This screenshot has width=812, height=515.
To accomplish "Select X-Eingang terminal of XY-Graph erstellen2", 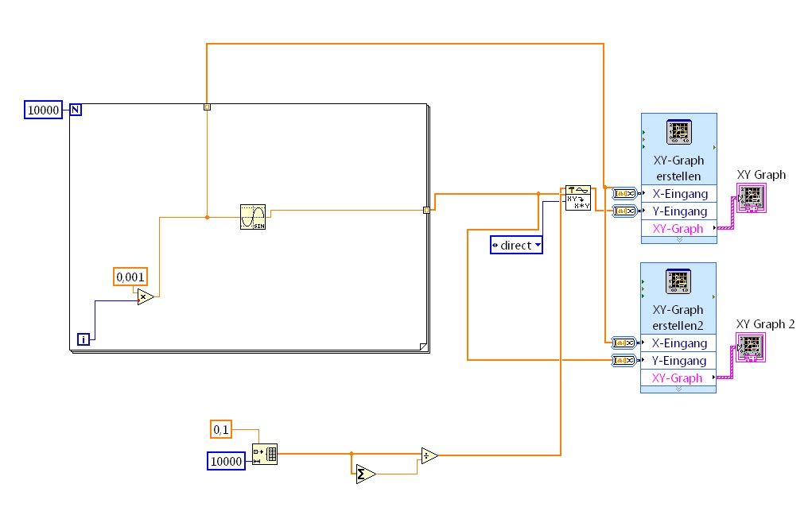I will 678,343.
